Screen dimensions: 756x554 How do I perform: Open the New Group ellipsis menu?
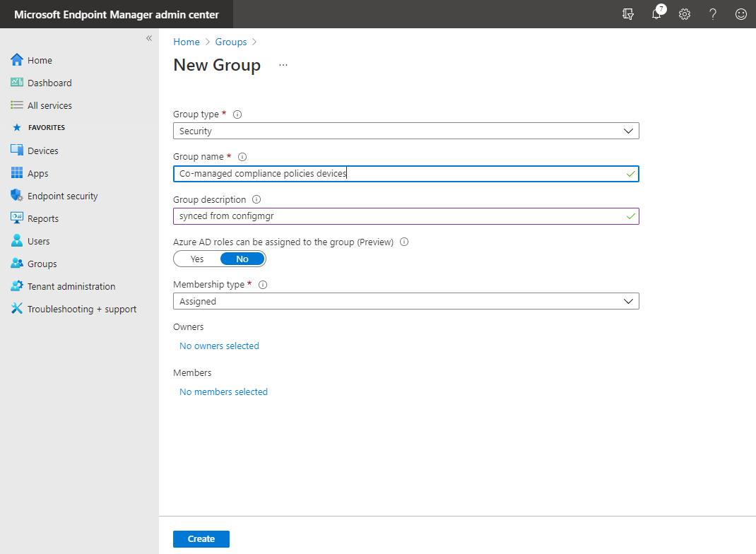[283, 65]
